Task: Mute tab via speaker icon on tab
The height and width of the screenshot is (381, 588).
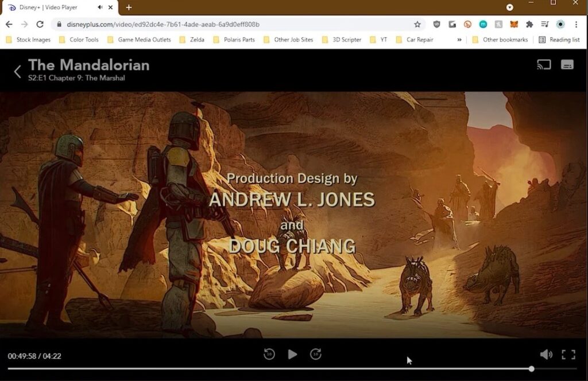Action: pyautogui.click(x=100, y=7)
